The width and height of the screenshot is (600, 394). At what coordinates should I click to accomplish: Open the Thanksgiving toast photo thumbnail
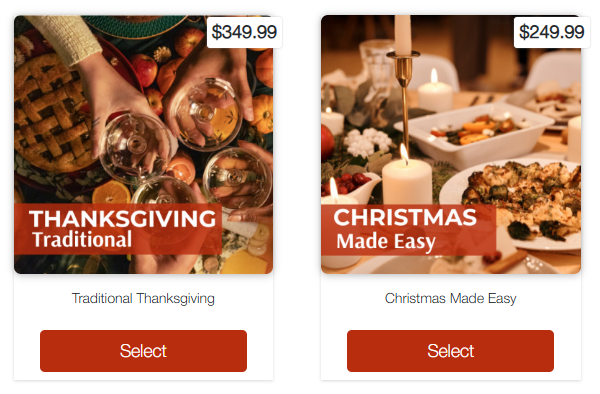pos(143,145)
